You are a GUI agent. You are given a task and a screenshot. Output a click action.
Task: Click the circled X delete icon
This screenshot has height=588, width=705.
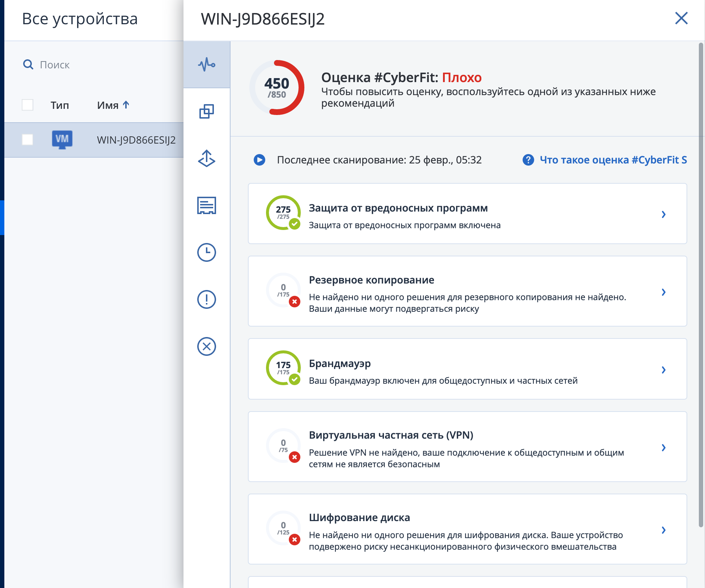pos(207,346)
